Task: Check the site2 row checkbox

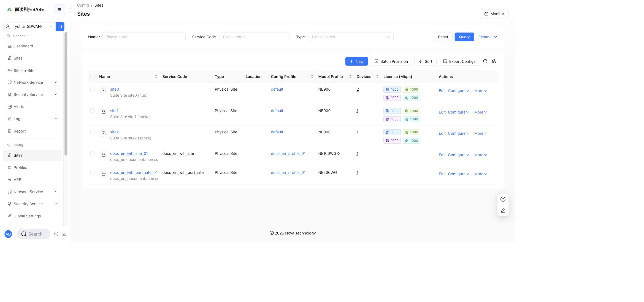Action: [x=93, y=132]
